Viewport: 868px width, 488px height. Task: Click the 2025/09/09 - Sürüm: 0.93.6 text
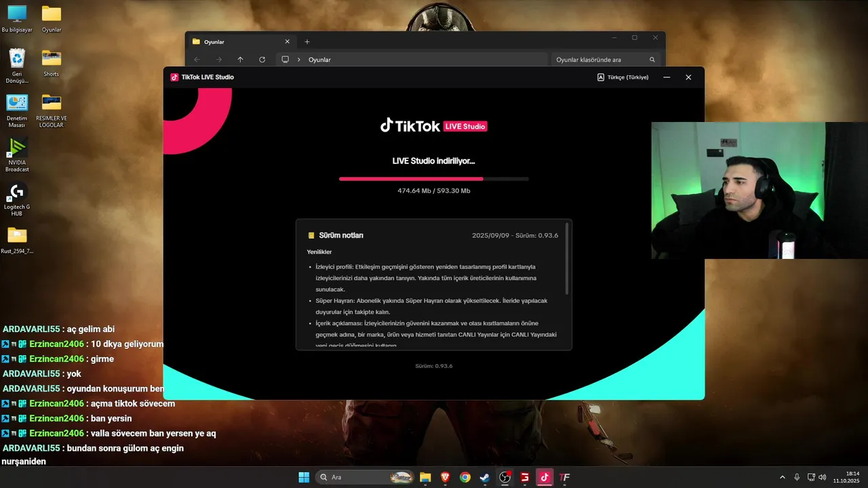(515, 235)
